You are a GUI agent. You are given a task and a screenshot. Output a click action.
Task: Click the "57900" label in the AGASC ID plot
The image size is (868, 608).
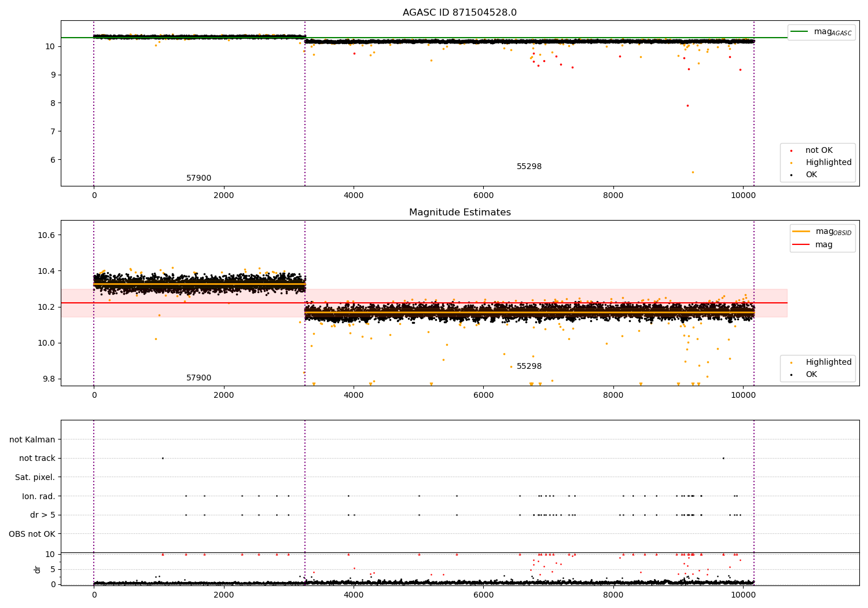tap(198, 178)
